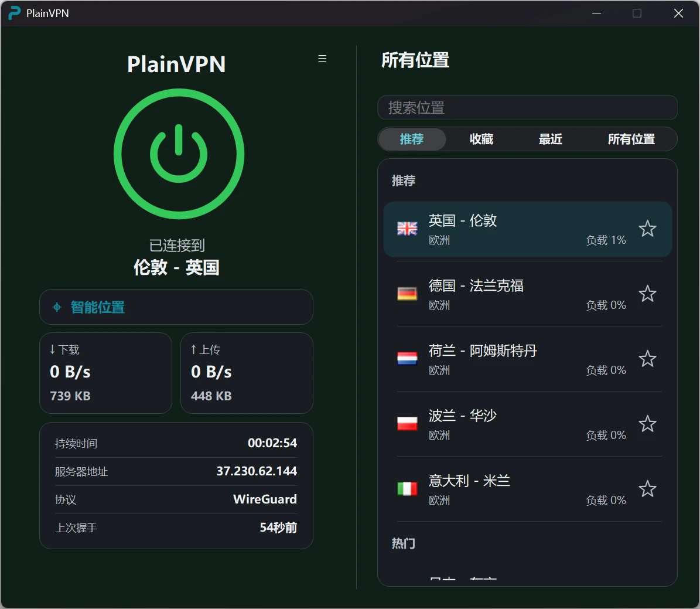Image resolution: width=700 pixels, height=609 pixels.
Task: Favorite the 英国 - 伦敦 location star
Action: [x=647, y=229]
